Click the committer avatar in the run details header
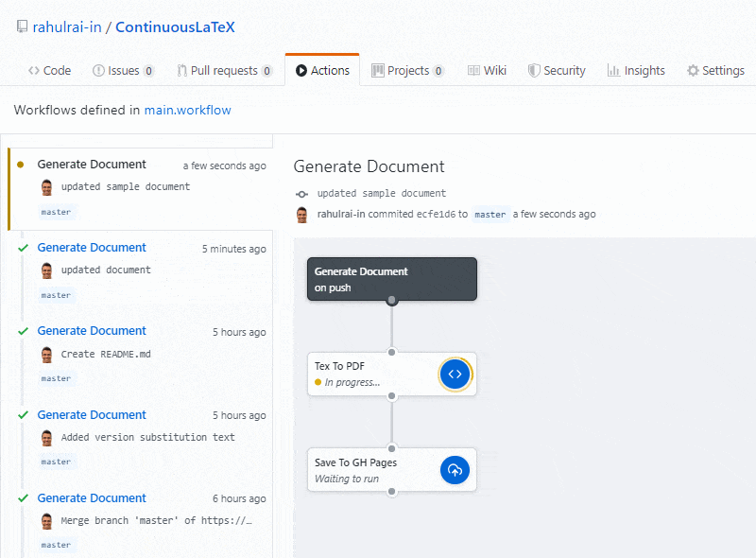Viewport: 756px width, 558px height. tap(301, 215)
